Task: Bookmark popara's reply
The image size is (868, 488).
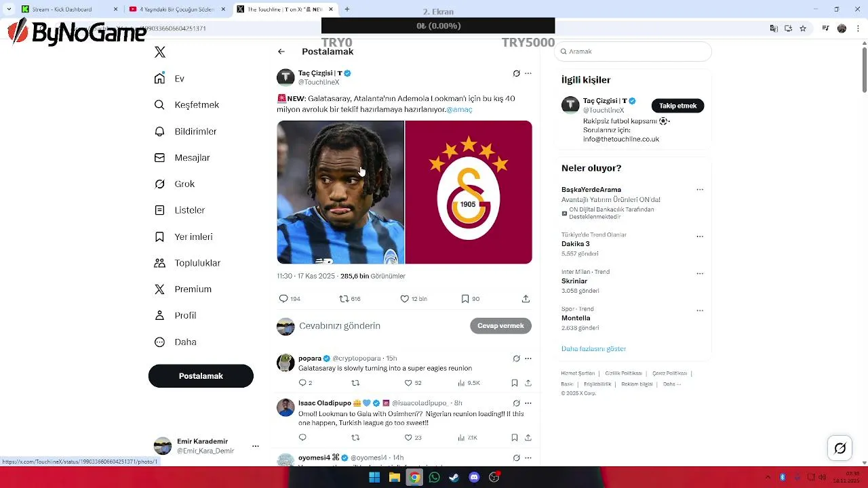Action: click(515, 384)
